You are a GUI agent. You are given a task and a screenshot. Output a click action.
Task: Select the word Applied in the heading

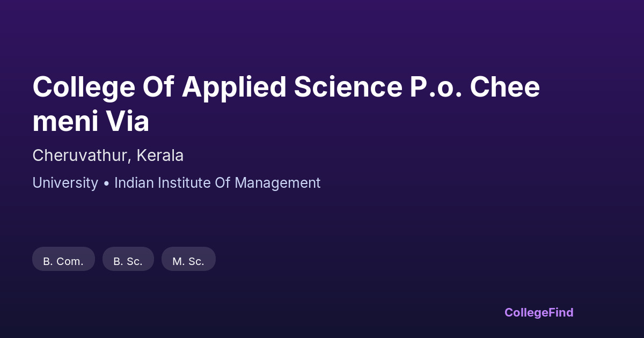234,87
